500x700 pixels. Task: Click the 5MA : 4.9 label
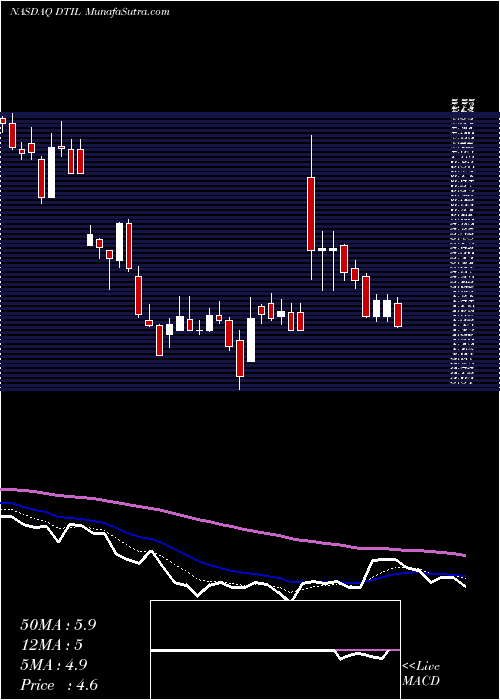tap(54, 665)
